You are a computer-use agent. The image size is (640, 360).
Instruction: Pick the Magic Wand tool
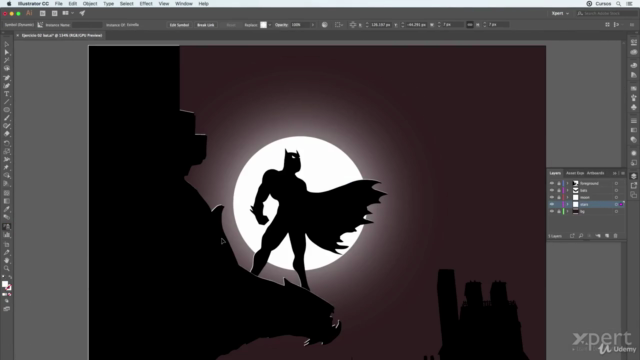[7, 60]
